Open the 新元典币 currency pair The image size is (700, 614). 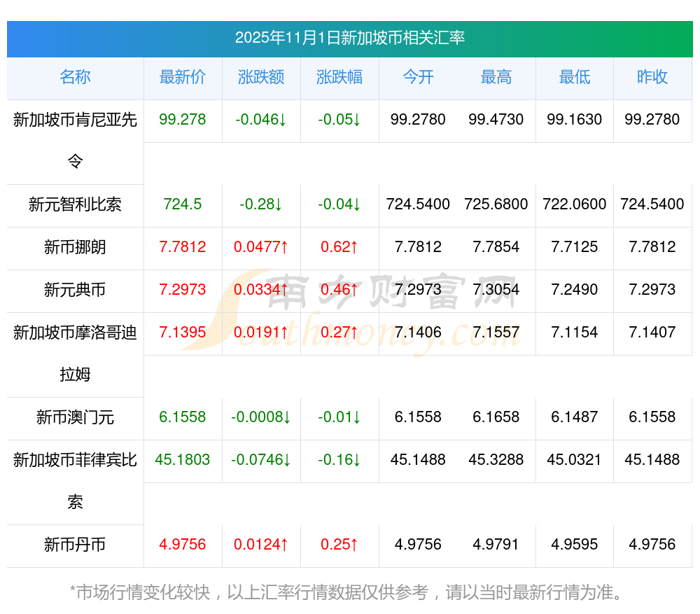click(75, 290)
